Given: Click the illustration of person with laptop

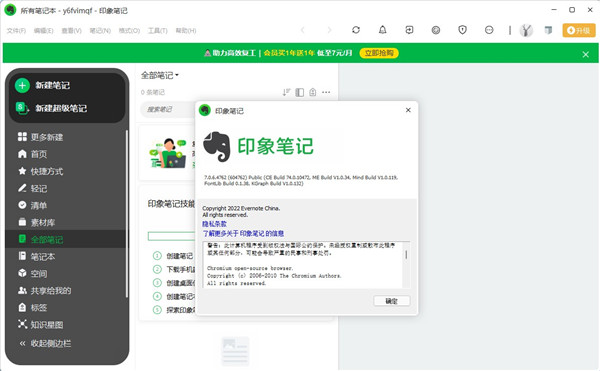Looking at the screenshot, I should pos(168,153).
